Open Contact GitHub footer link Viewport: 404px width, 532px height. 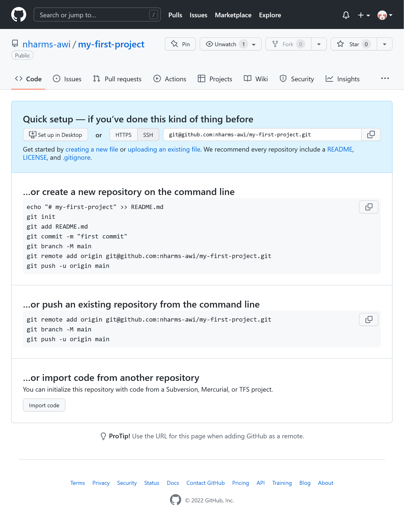coord(205,483)
